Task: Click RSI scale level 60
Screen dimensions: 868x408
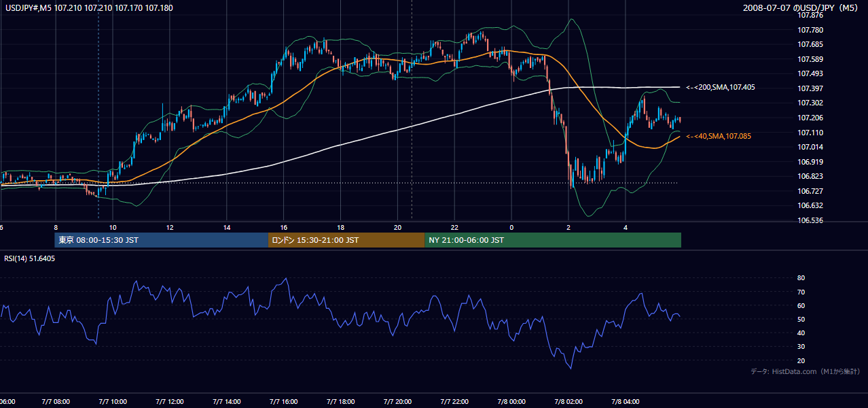Action: pos(801,305)
